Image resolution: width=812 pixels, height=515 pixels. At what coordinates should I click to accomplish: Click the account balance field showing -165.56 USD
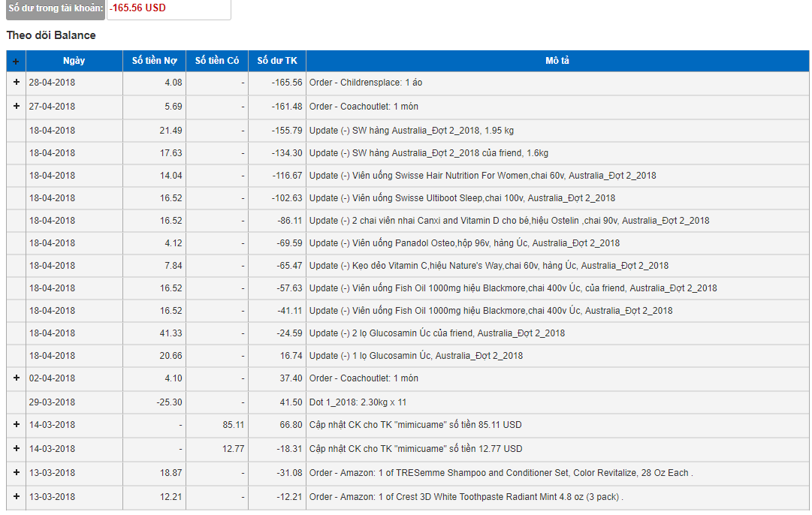pos(168,8)
